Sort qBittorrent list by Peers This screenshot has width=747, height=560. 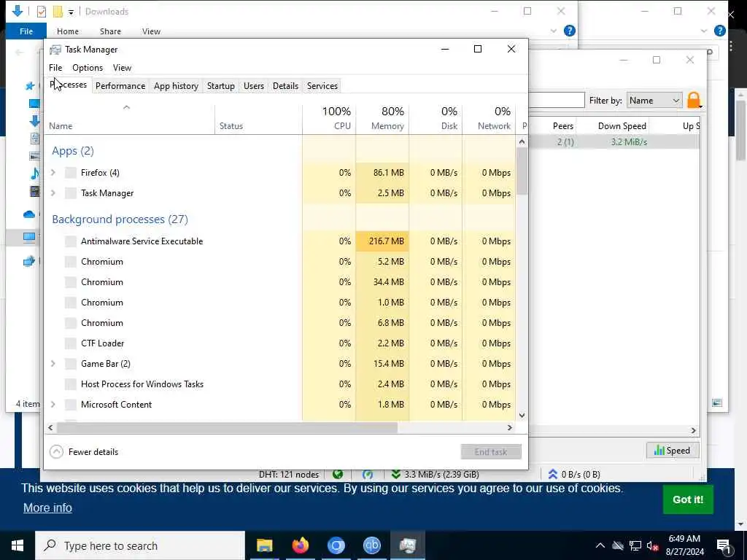tap(562, 126)
